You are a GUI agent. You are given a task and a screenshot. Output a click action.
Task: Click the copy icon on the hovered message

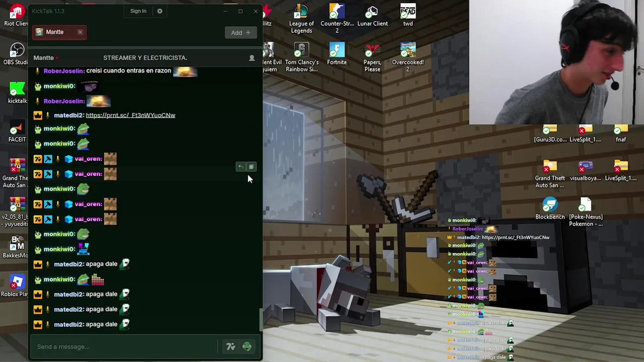(251, 167)
